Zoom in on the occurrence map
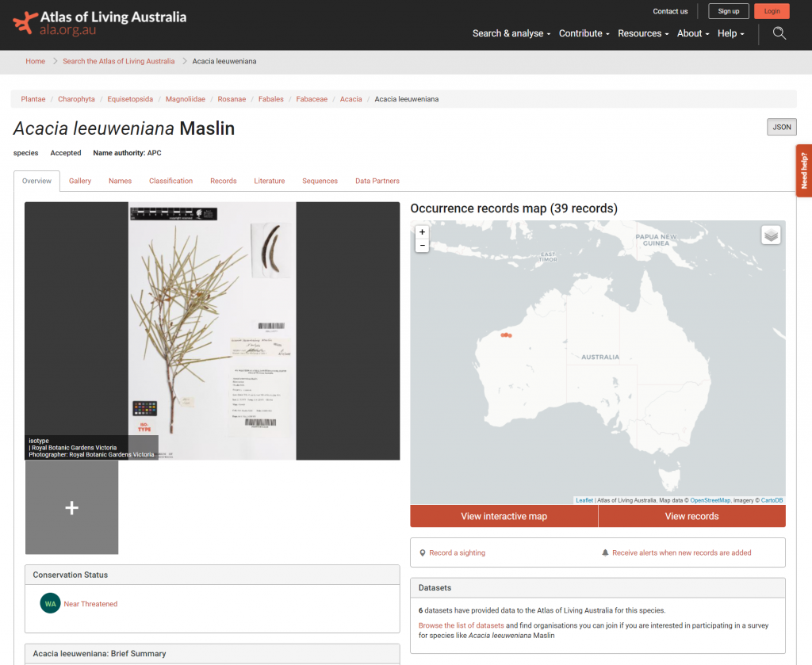The width and height of the screenshot is (812, 665). click(422, 232)
